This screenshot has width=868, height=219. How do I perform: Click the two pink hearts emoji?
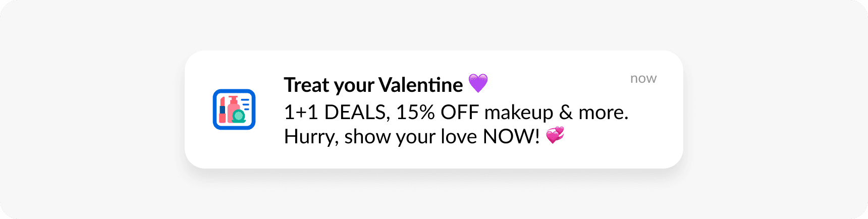tap(555, 135)
